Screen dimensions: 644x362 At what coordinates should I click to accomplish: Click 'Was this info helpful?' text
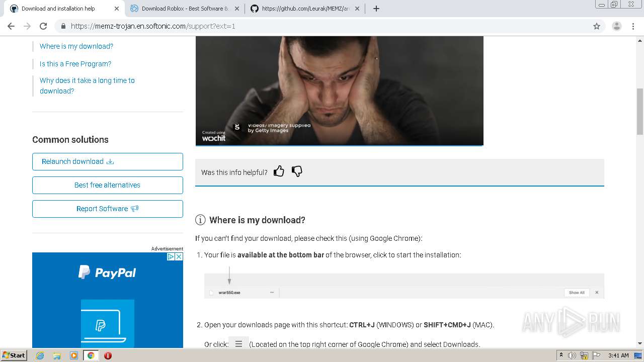pos(234,172)
